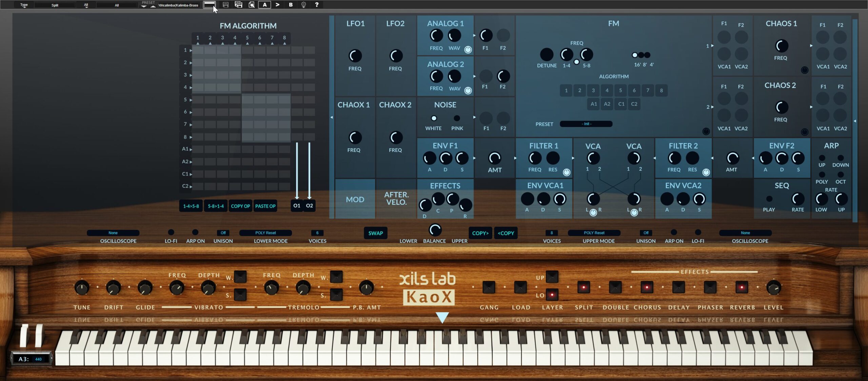
Task: Click the Chaos 2 FREQ knob
Action: coord(781,107)
